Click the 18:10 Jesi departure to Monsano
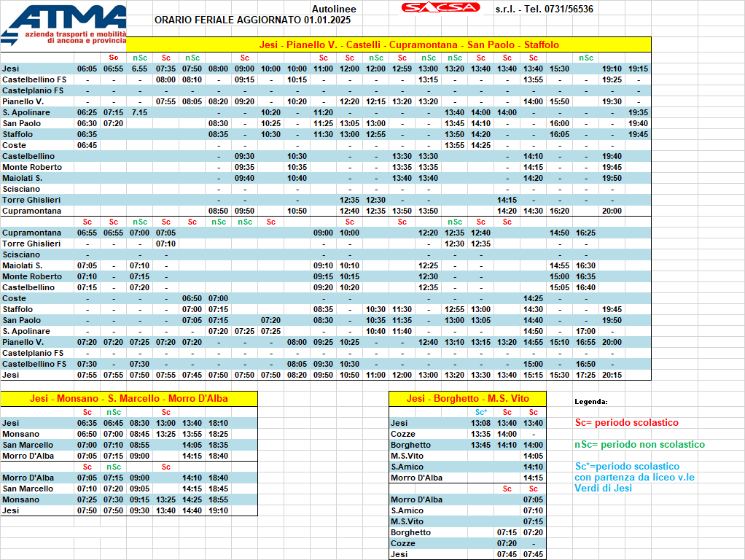Image resolution: width=745 pixels, height=560 pixels. [x=217, y=423]
